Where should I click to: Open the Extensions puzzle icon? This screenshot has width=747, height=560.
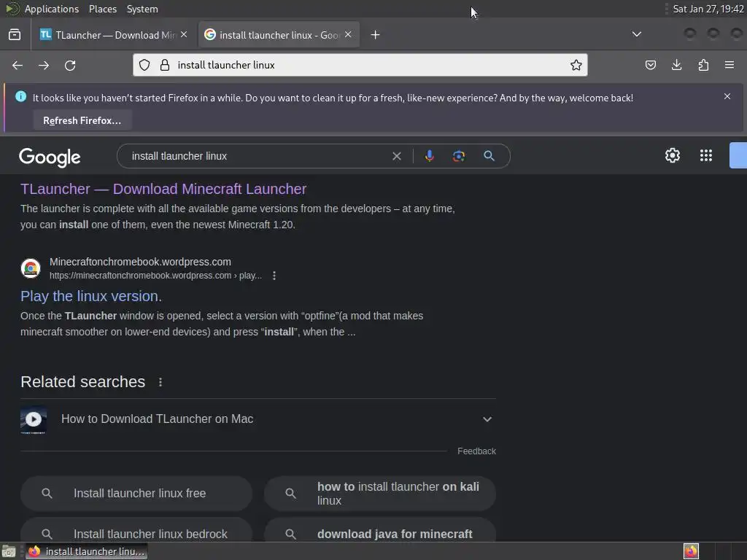pos(703,65)
